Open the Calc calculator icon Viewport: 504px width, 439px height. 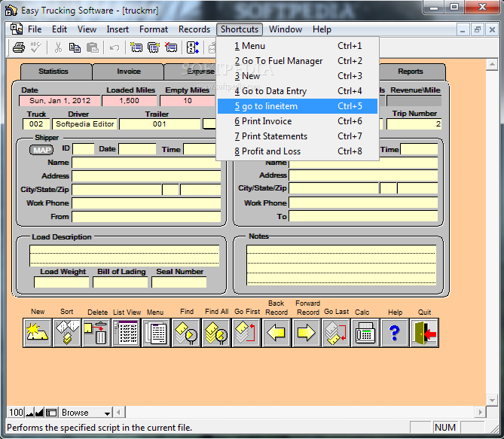[365, 333]
